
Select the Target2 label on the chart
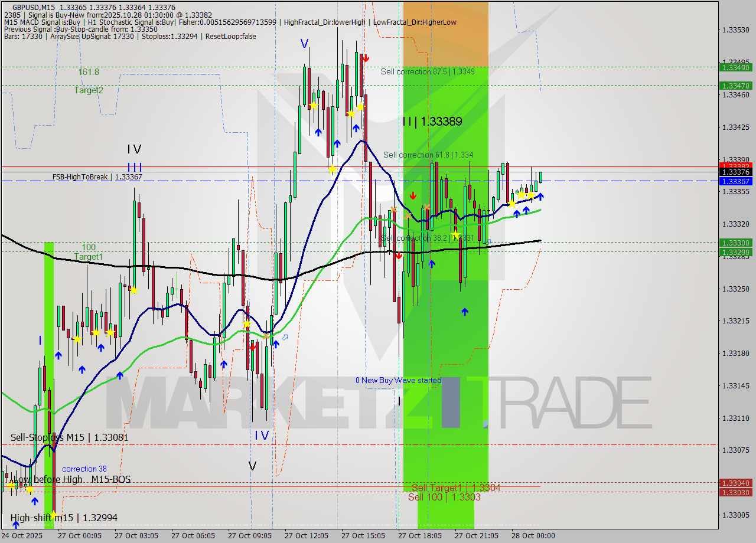click(x=87, y=90)
